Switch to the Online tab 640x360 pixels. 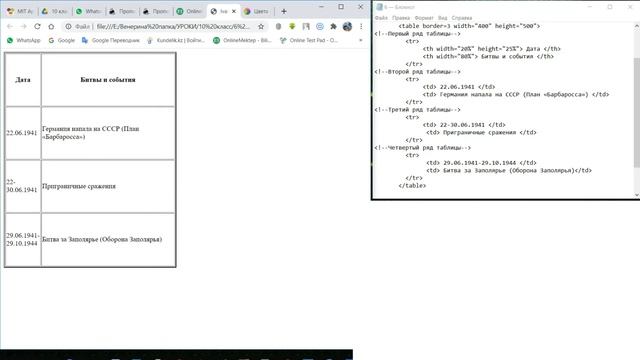pyautogui.click(x=189, y=11)
